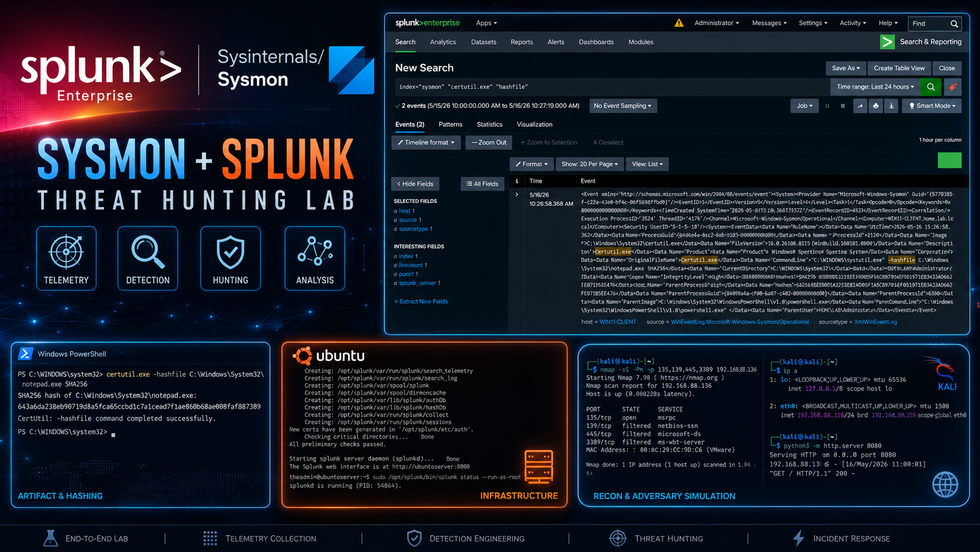Open the AI assistant sparkle icon button
This screenshot has width=980, height=552.
coord(952,87)
